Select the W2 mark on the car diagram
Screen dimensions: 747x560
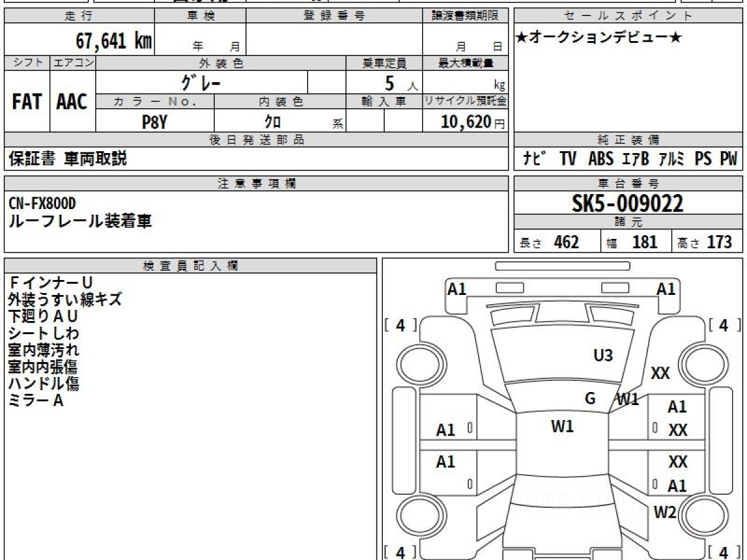[665, 512]
